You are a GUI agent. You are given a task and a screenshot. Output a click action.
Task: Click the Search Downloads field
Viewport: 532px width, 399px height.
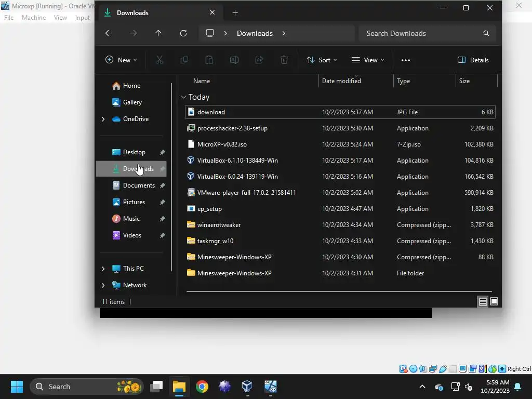(427, 33)
